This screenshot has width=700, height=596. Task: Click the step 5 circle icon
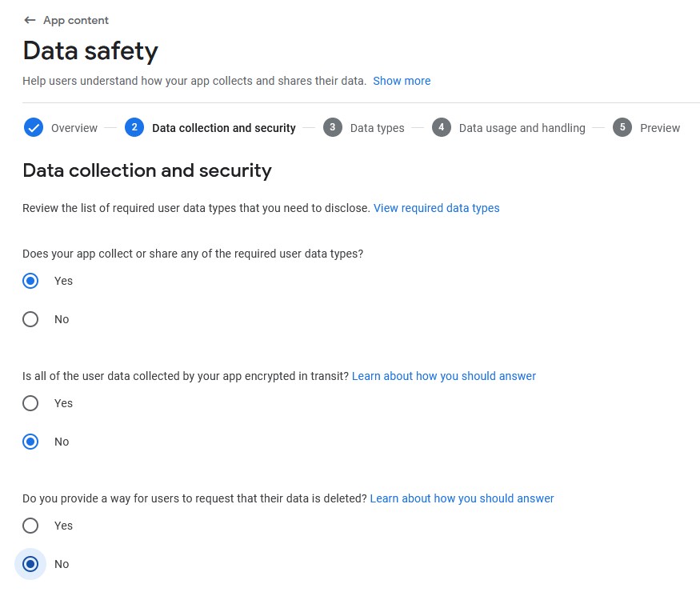coord(622,128)
